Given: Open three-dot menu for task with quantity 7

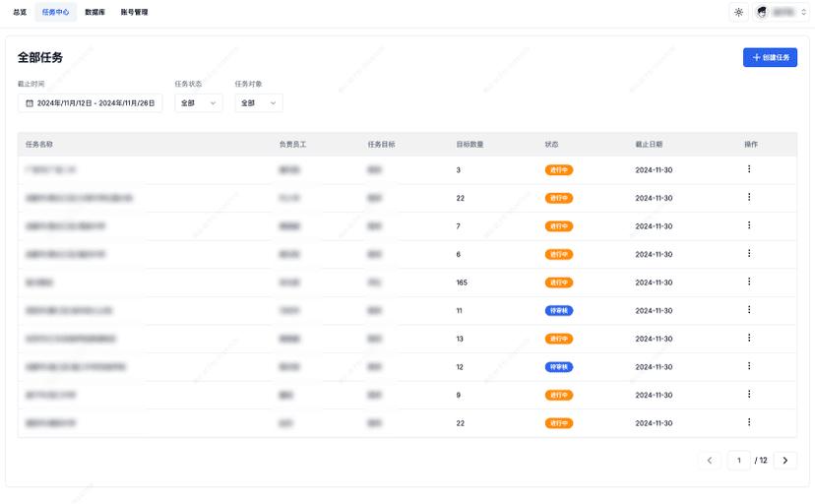Looking at the screenshot, I should (x=749, y=225).
